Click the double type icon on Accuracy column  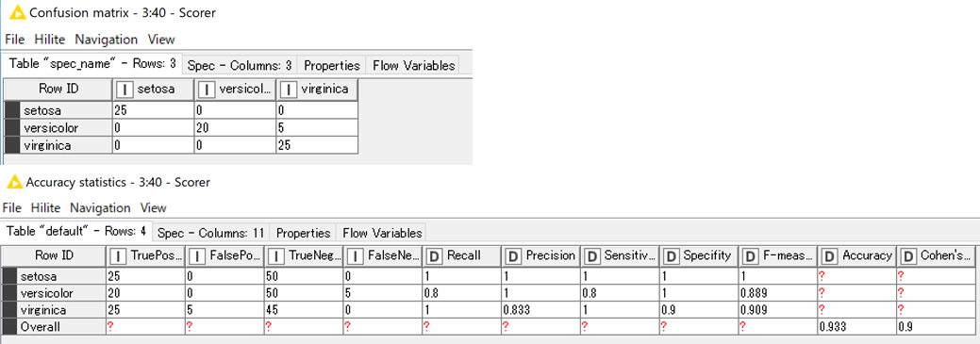click(x=829, y=256)
